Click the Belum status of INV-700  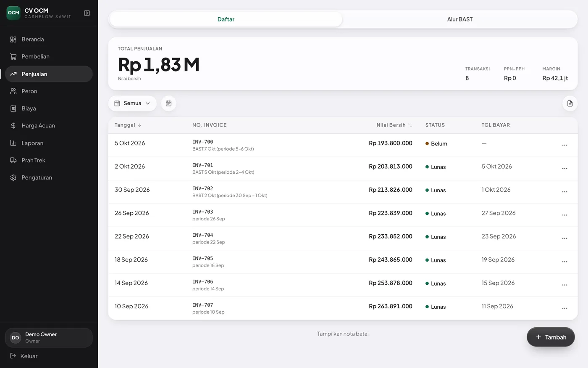[436, 143]
